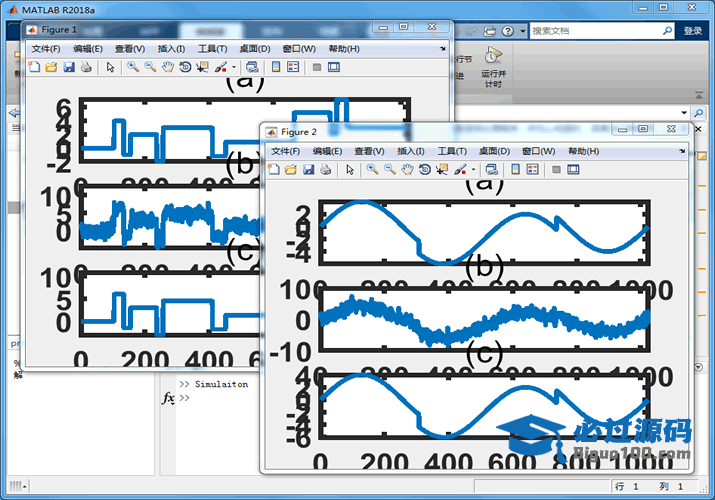Click Link Plot icon in Figure 1 toolbar
This screenshot has width=715, height=500.
pos(252,67)
